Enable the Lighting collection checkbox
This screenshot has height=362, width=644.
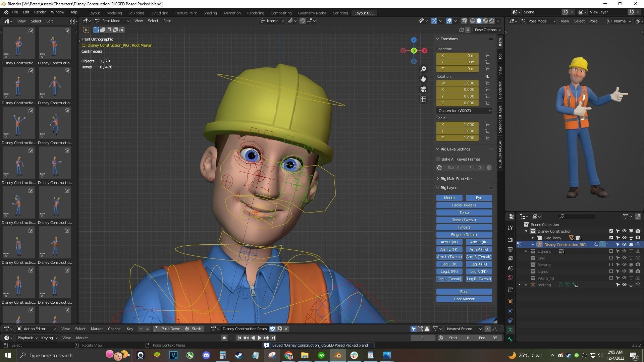(x=611, y=251)
